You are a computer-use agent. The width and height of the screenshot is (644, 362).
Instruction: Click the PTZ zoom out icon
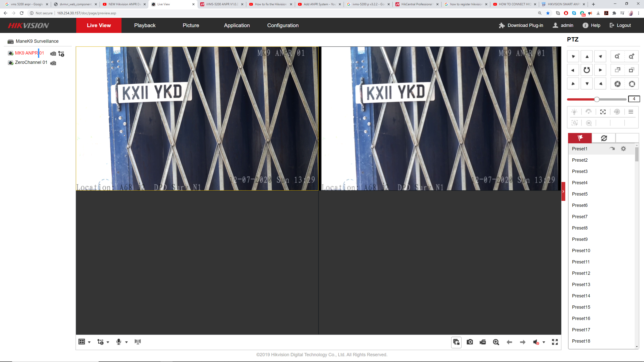[x=617, y=57]
